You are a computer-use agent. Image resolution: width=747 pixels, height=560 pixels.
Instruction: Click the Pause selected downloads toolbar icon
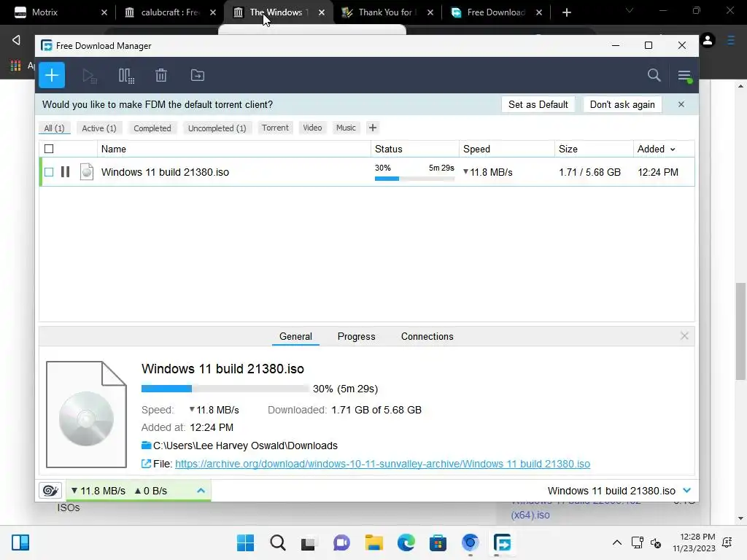125,76
